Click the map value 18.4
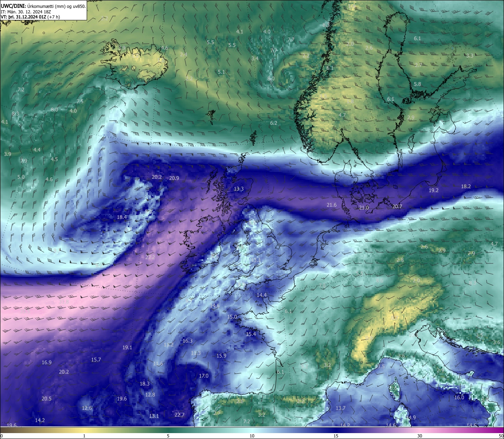Viewport: 504px width, 439px height. coord(122,217)
